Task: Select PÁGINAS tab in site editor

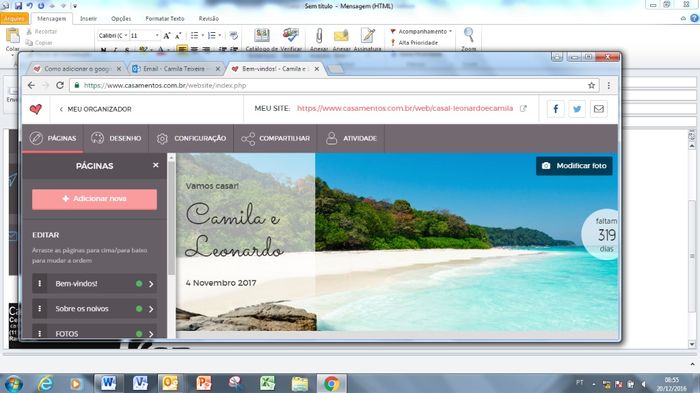Action: [53, 138]
